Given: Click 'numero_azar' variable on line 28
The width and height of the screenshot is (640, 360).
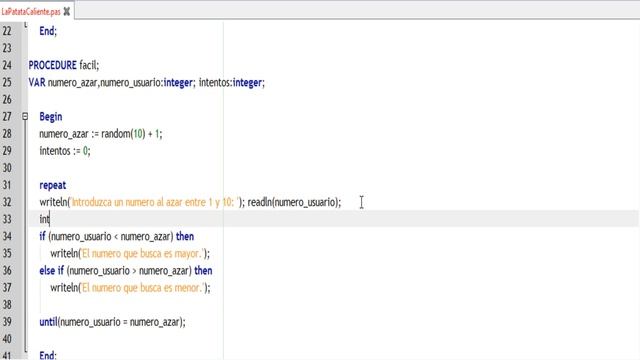Looking at the screenshot, I should tap(64, 134).
